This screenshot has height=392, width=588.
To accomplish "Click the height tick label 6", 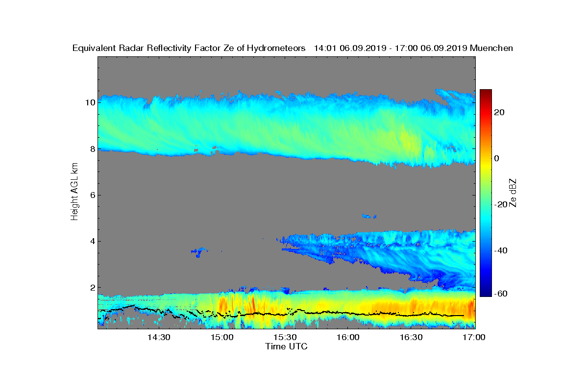I will point(92,195).
